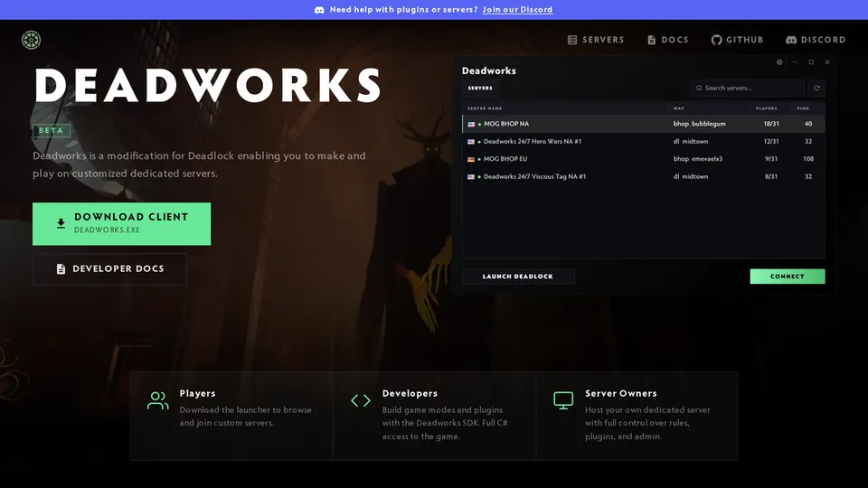Click the flag icon beside MOG BHOP NA
This screenshot has width=868, height=488.
click(471, 124)
